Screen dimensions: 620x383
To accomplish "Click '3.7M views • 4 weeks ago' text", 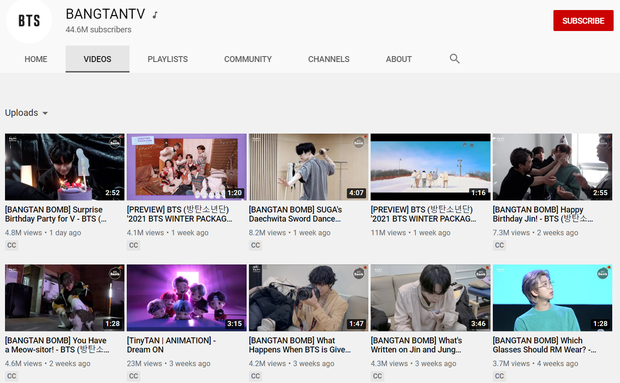I will 535,364.
